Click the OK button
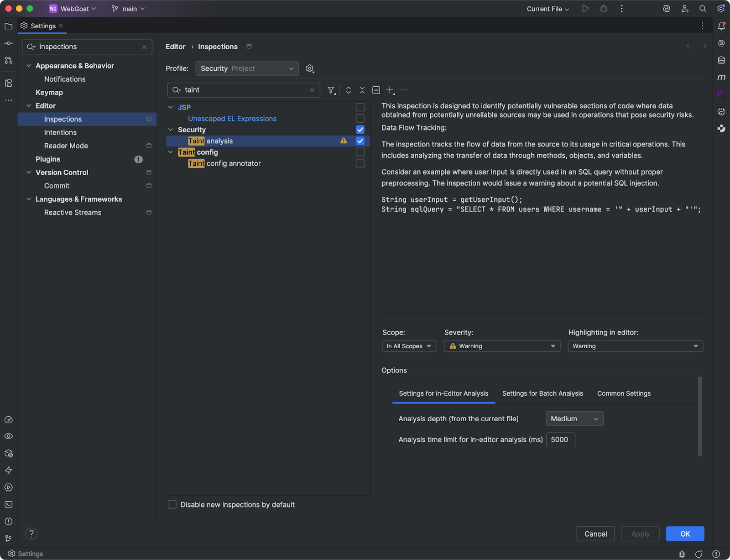 [685, 534]
